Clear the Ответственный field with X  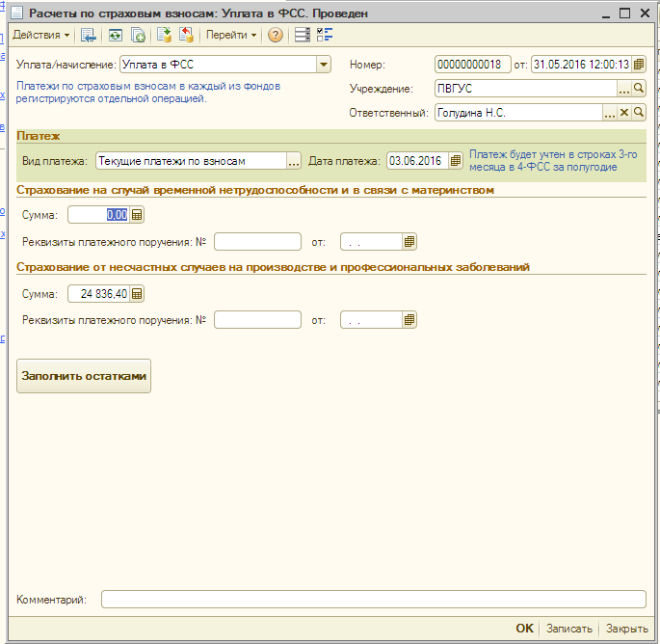pos(623,113)
